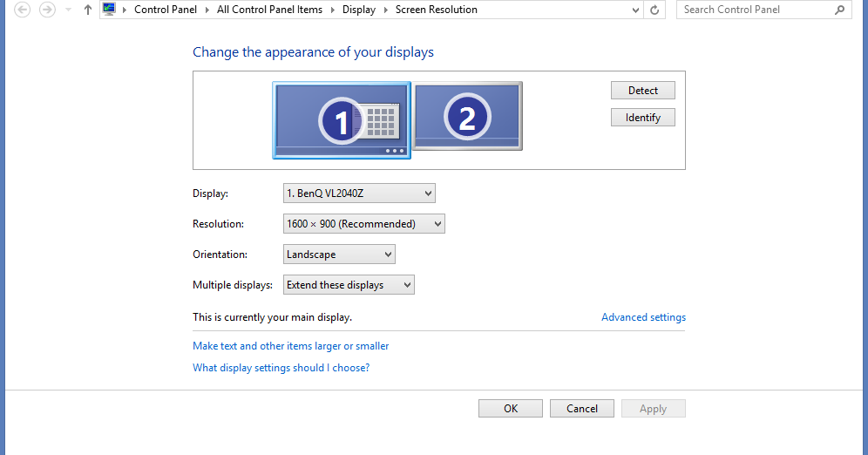This screenshot has width=868, height=455.
Task: Expand address bar history chevron
Action: [x=635, y=10]
